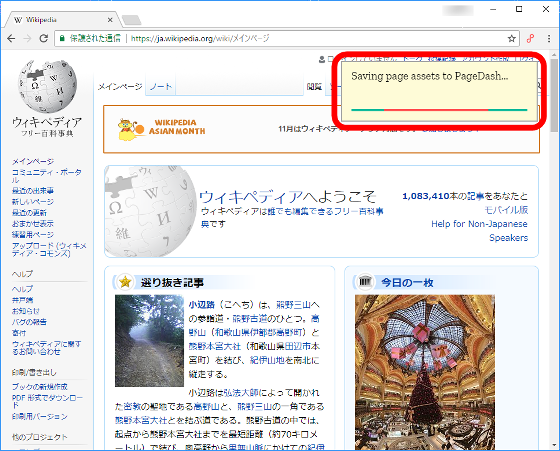Click the PageDash extension icon
The image size is (560, 451).
tap(531, 38)
